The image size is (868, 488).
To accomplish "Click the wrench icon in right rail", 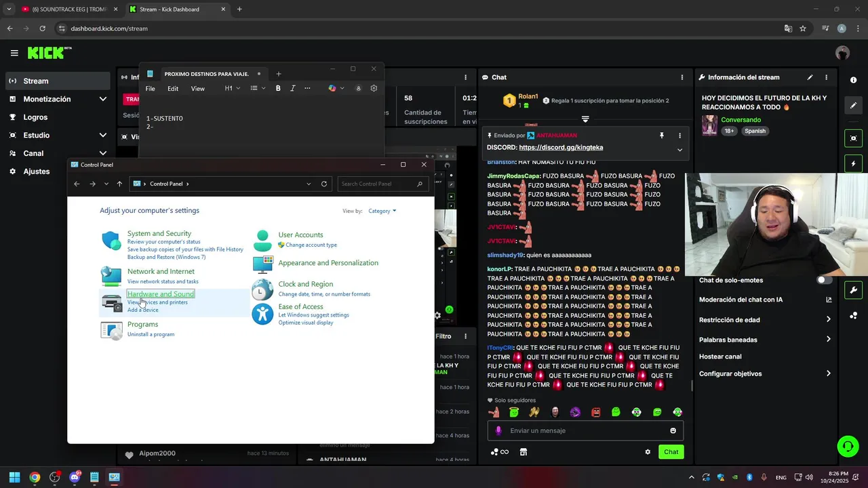I will tap(853, 290).
